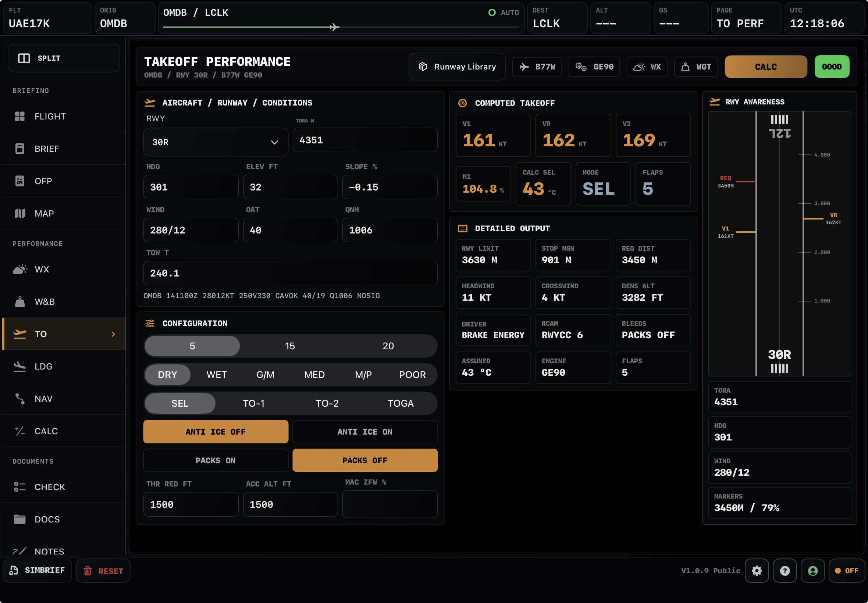Select M/P runway condition
The height and width of the screenshot is (603, 868).
pyautogui.click(x=363, y=375)
